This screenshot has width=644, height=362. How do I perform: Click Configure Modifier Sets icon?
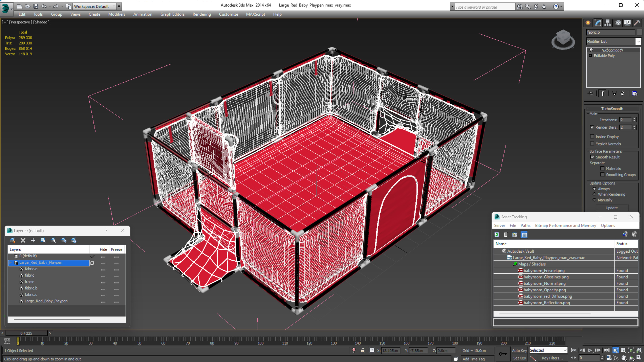pos(635,93)
